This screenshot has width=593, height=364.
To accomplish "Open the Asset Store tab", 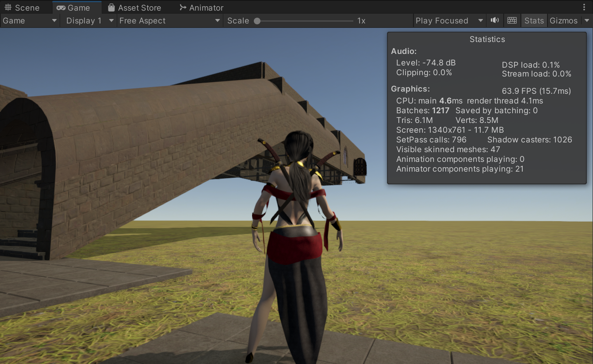I will (134, 8).
